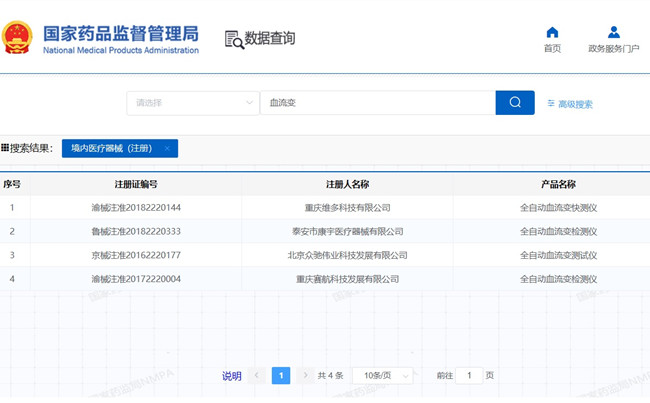Select registration number 渝械注准20172220004
The width and height of the screenshot is (650, 403).
point(136,279)
